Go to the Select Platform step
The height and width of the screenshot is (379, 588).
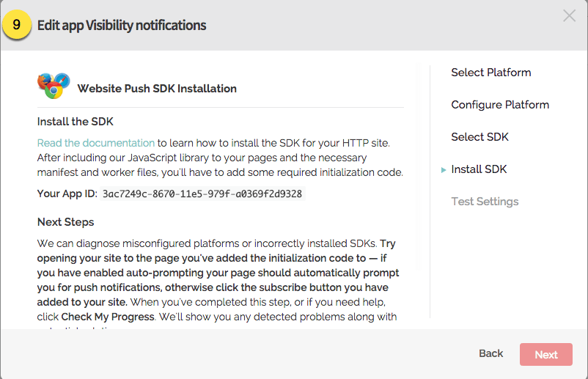tap(490, 73)
